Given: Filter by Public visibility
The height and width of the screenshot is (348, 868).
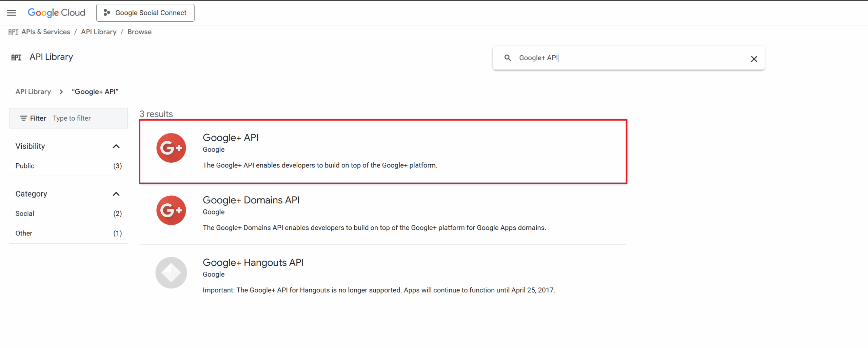Looking at the screenshot, I should click(x=68, y=166).
